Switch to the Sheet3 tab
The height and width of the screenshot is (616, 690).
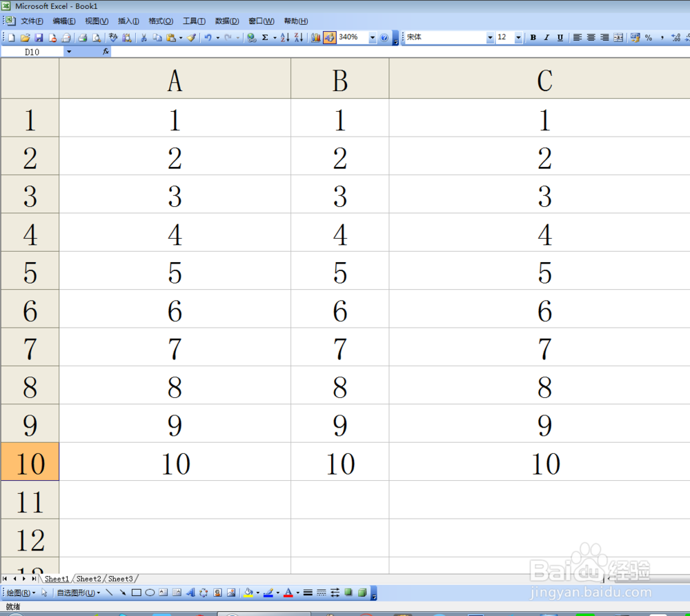click(x=120, y=579)
